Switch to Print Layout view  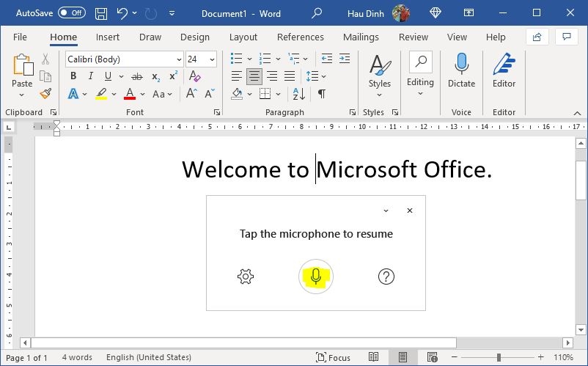pos(403,357)
